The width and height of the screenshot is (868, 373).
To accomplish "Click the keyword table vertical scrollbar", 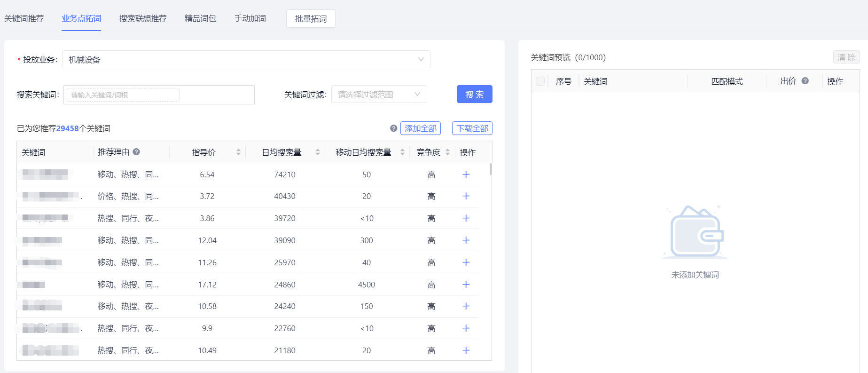I will [x=491, y=169].
